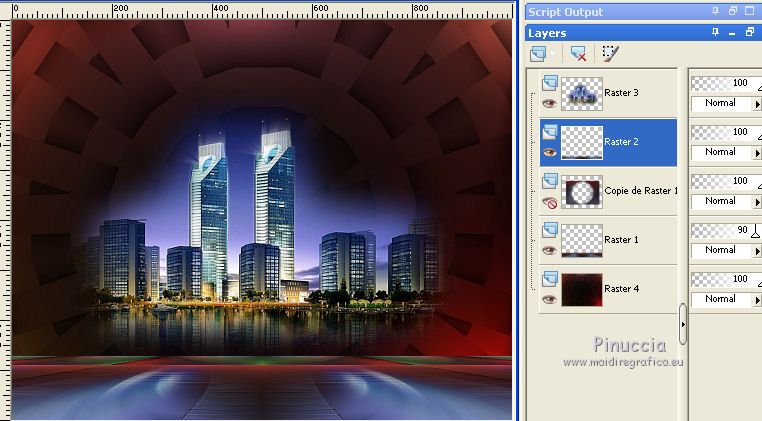762x421 pixels.
Task: Click the Script Output maximize icon
Action: (x=750, y=11)
